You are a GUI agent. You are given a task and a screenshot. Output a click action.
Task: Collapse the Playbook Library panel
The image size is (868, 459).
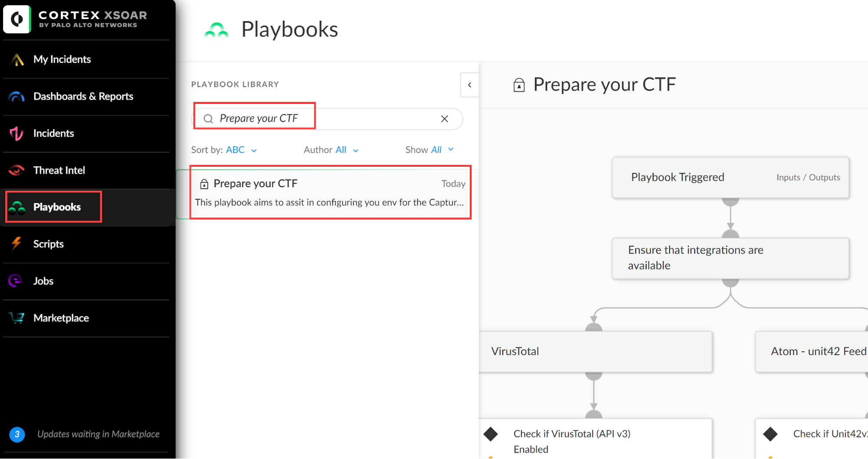(469, 85)
